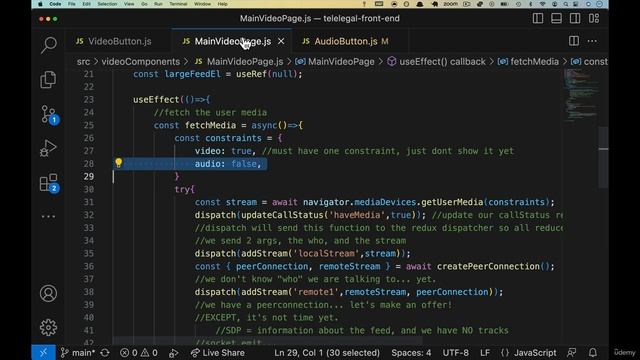Viewport: 640px width, 360px height.
Task: Open Apple menu
Action: [40, 4]
